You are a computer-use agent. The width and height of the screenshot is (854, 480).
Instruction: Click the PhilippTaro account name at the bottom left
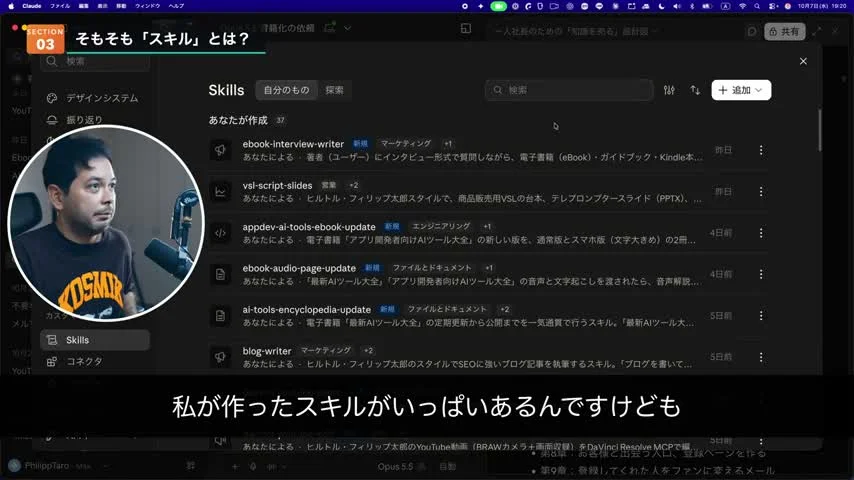pos(47,466)
